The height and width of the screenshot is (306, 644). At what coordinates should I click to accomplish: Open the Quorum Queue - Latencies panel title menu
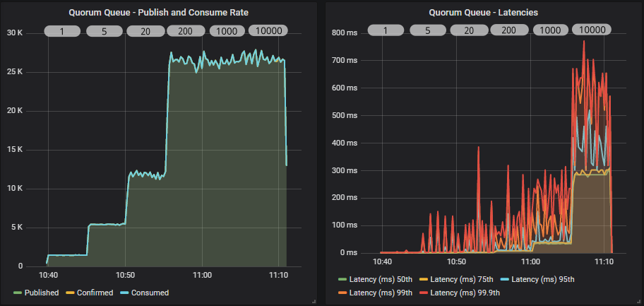484,12
